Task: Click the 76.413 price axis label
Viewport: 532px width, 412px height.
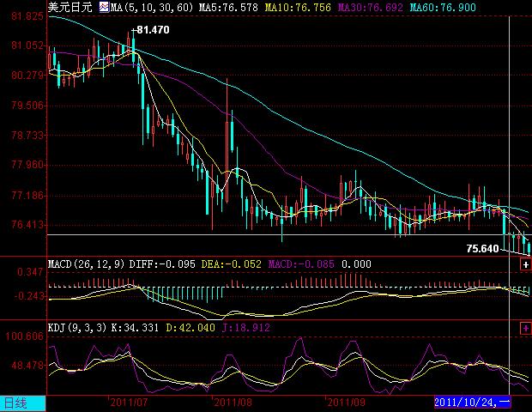Action: [x=27, y=225]
